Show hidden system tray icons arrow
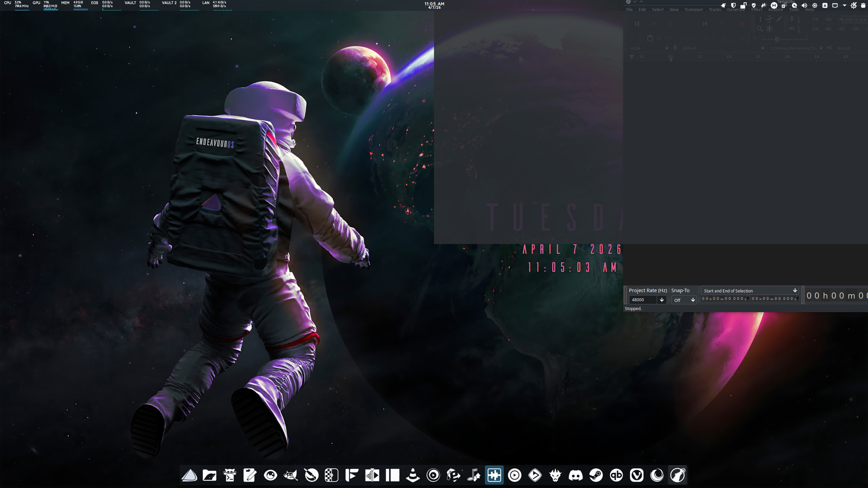 (844, 5)
